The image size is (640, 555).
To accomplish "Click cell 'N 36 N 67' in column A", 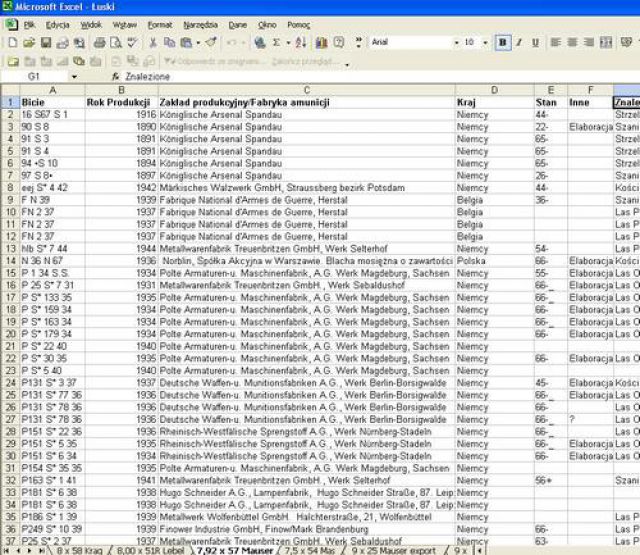I will pos(52,261).
